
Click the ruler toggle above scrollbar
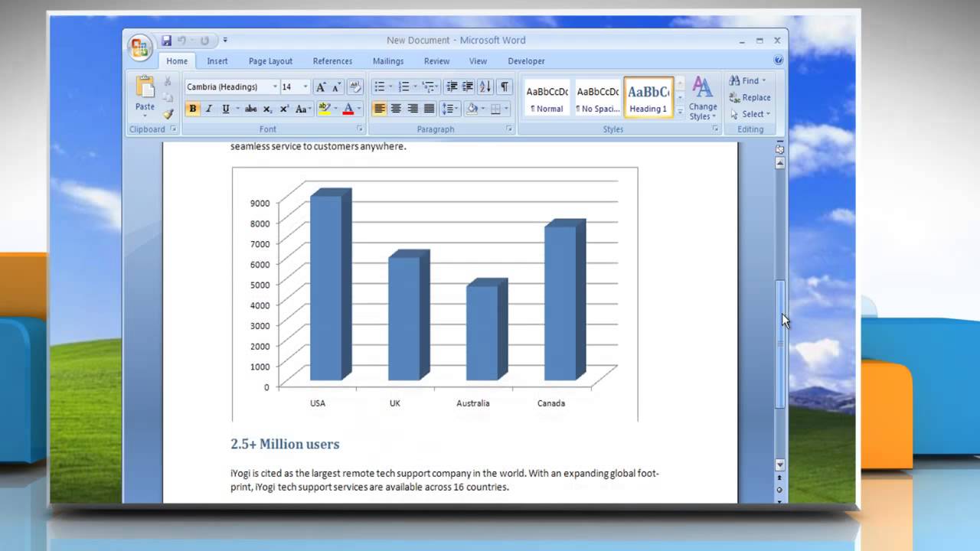tap(780, 149)
